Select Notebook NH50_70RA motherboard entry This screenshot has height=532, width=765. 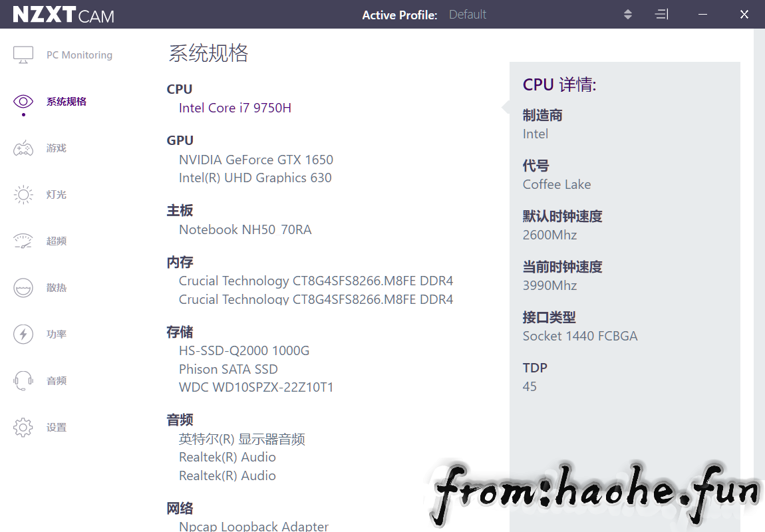245,229
